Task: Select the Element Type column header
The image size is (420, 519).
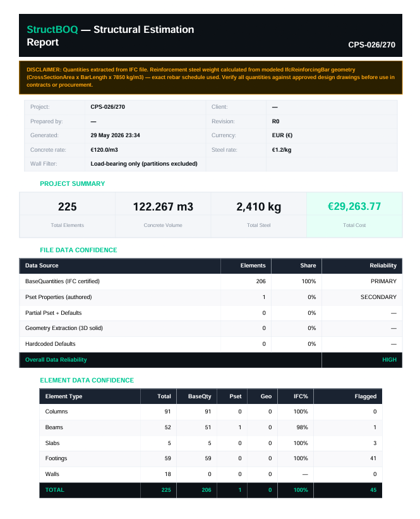Action: point(64,396)
